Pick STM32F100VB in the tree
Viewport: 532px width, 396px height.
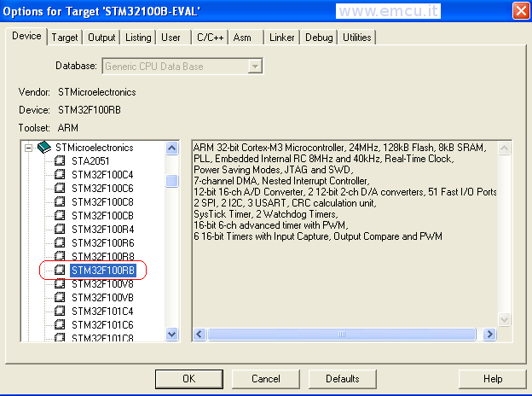pyautogui.click(x=102, y=298)
